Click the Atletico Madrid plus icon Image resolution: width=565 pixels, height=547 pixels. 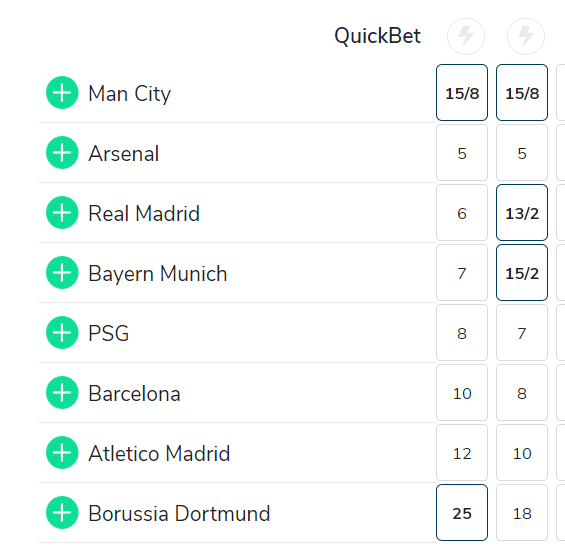coord(62,453)
